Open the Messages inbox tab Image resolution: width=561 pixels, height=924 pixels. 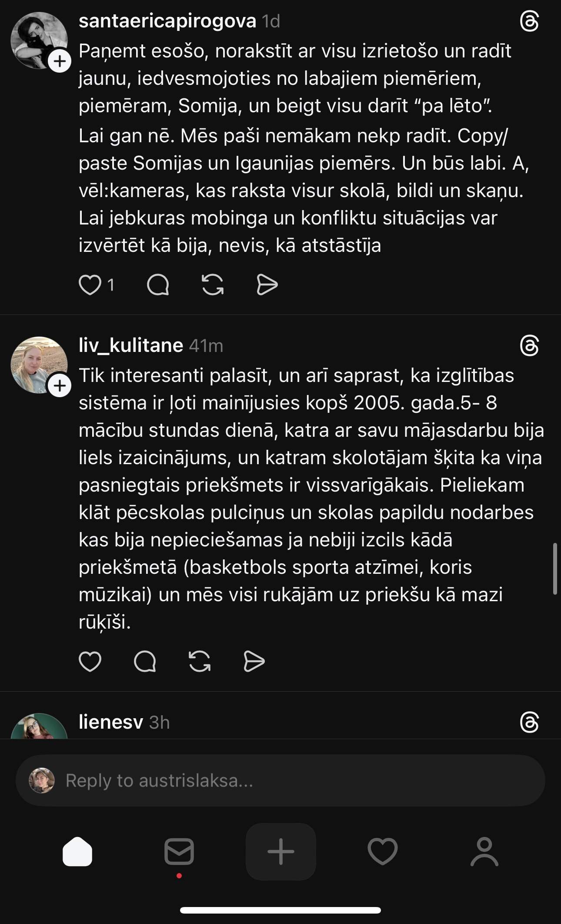click(x=179, y=851)
